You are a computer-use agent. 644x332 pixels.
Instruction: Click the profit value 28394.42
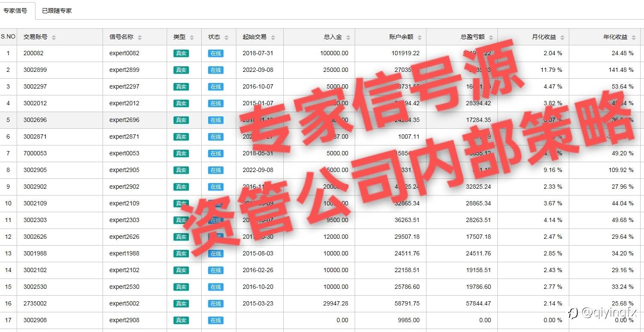coord(479,104)
